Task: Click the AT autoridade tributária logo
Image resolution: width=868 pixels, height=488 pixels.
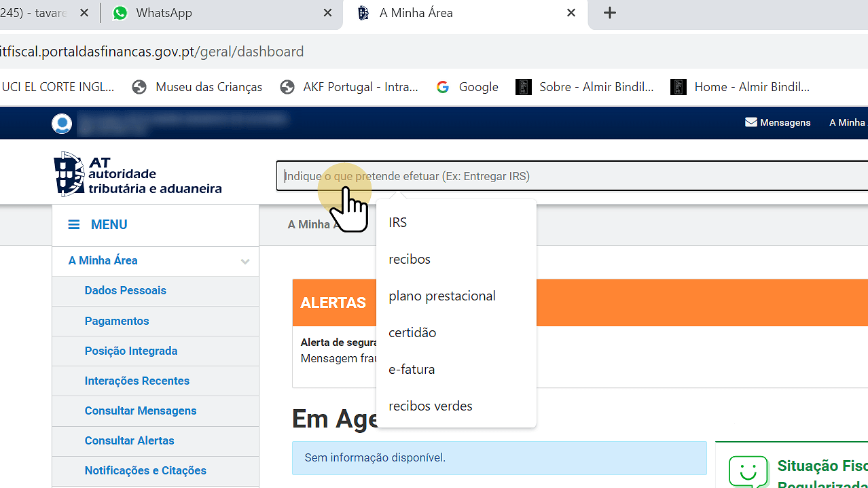Action: click(138, 175)
